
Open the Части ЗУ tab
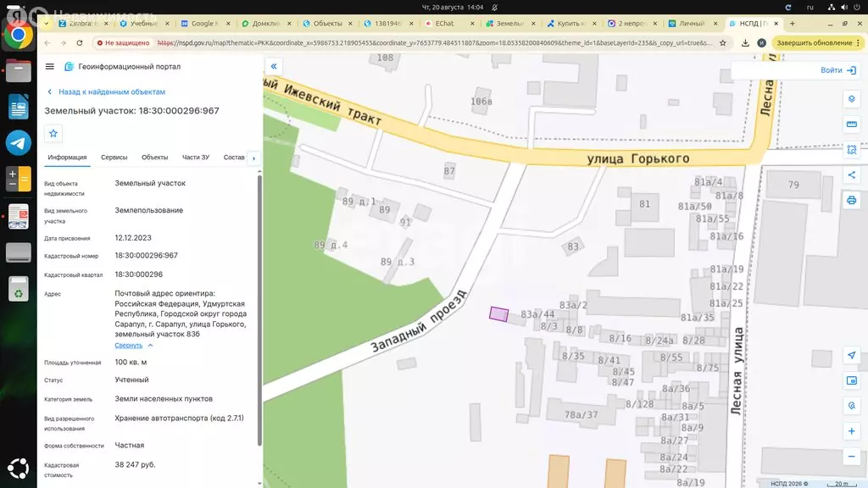click(196, 158)
